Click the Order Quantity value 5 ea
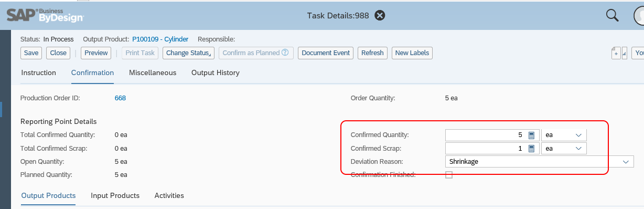The height and width of the screenshot is (209, 644). pos(451,98)
